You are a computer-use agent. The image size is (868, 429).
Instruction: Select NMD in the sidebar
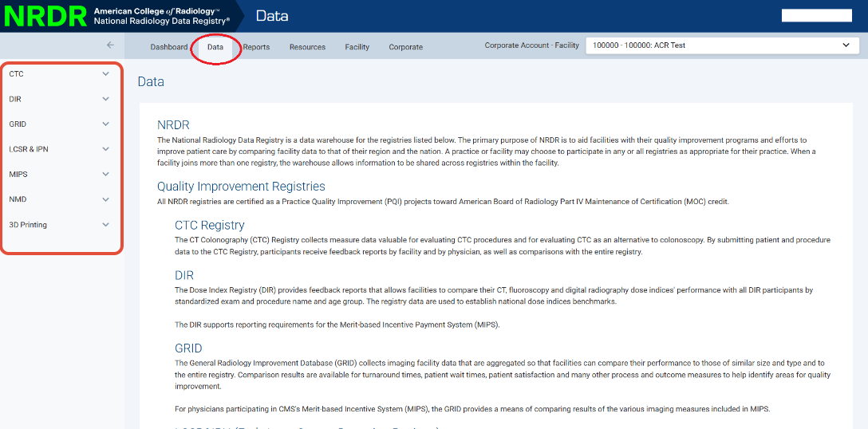pos(18,199)
